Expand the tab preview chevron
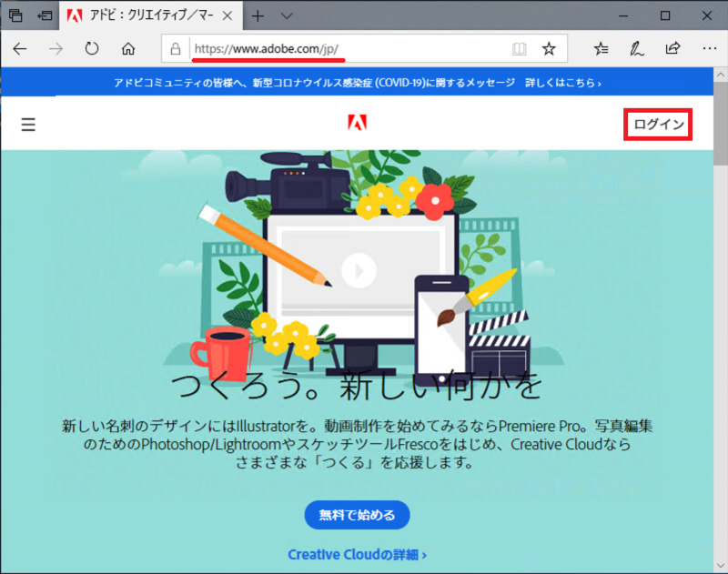The width and height of the screenshot is (728, 574). click(x=287, y=15)
